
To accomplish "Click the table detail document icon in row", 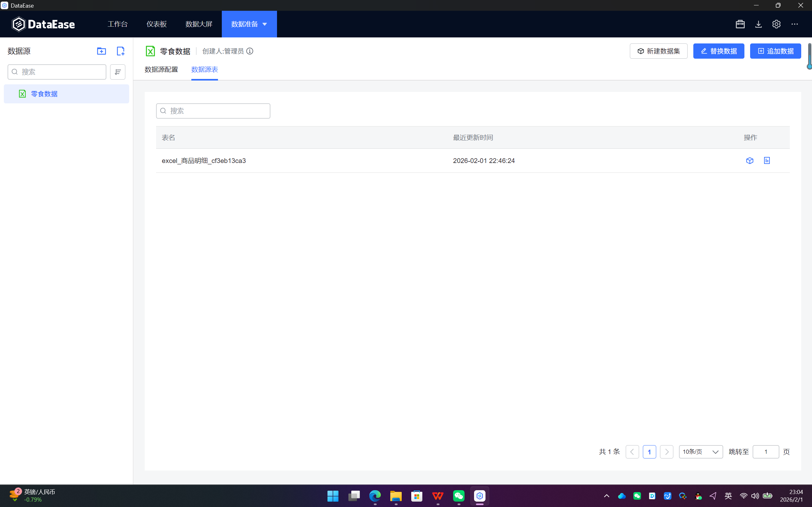I will click(x=767, y=161).
